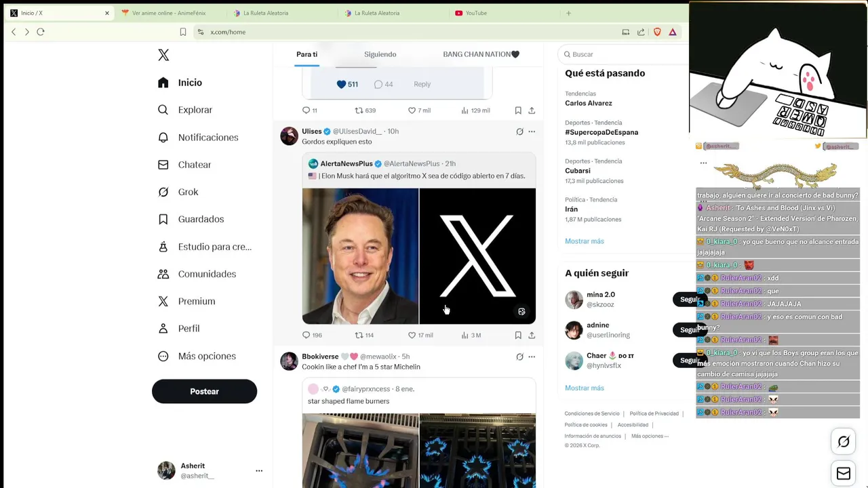Screen dimensions: 868x488
Task: Open a new browser tab
Action: pos(568,13)
